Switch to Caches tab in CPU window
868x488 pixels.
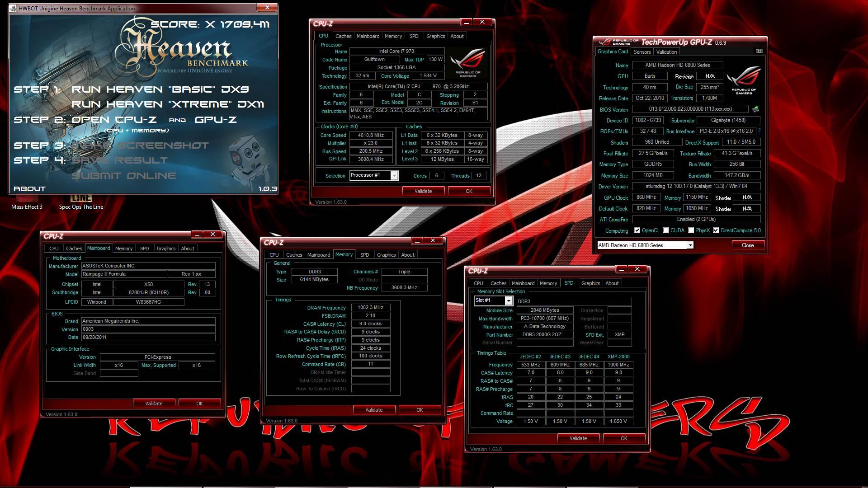click(x=343, y=36)
